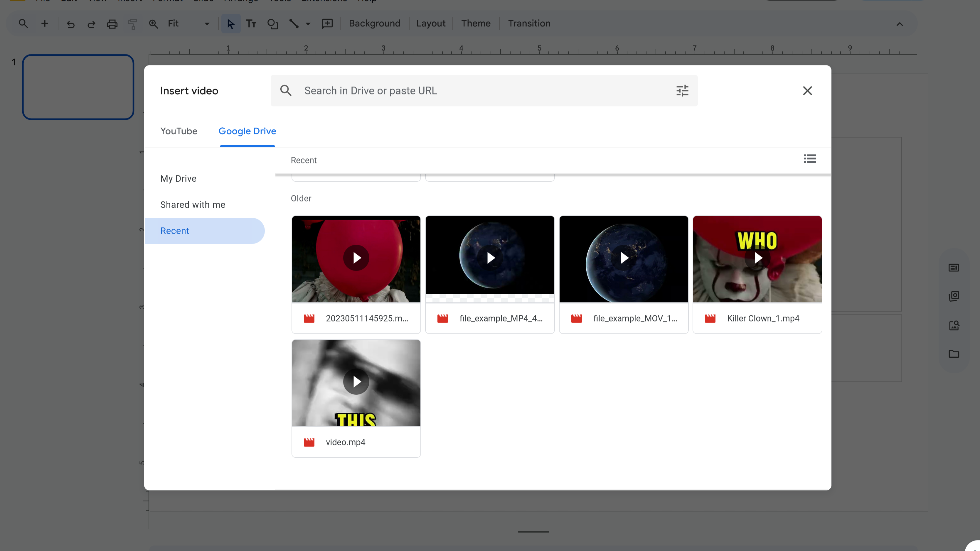Viewport: 980px width, 551px height.
Task: Click the add comment icon
Action: 327,24
